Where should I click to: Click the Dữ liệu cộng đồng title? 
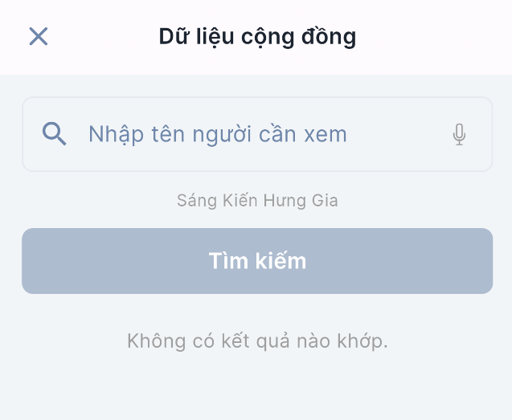point(257,36)
